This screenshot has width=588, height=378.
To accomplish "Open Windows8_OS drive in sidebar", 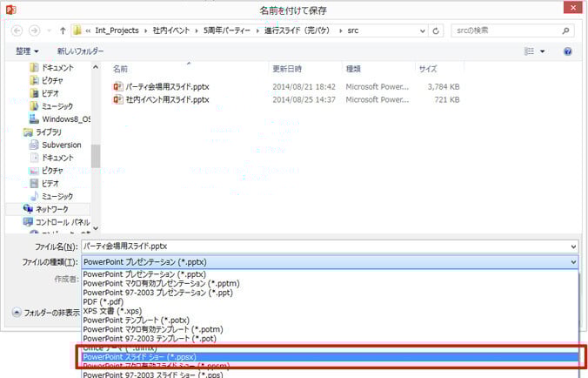I will coord(66,119).
